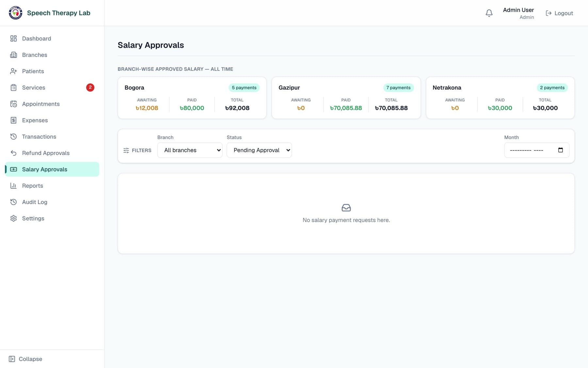Click the Salary Approvals banknote icon
This screenshot has width=588, height=368.
coord(13,169)
